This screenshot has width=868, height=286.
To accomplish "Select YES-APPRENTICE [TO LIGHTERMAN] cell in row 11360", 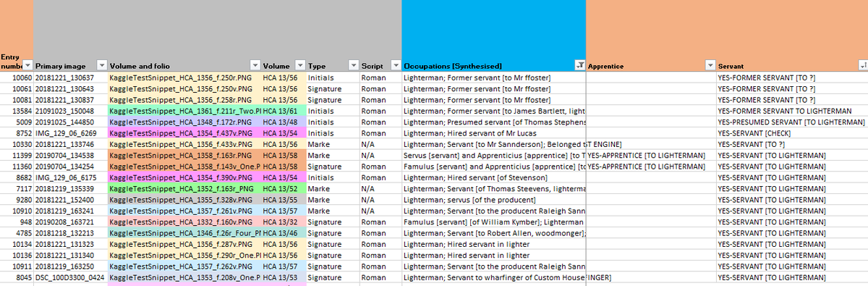I will pyautogui.click(x=651, y=167).
